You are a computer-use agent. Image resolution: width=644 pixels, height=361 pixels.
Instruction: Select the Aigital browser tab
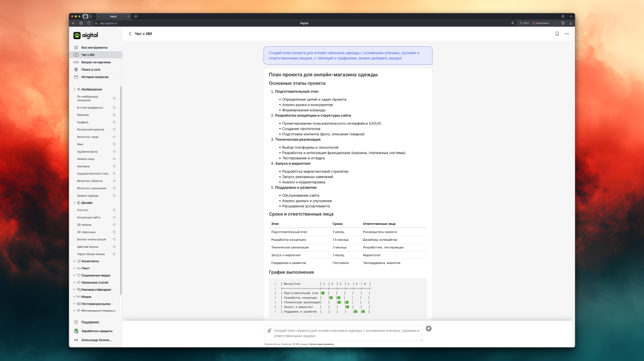113,16
